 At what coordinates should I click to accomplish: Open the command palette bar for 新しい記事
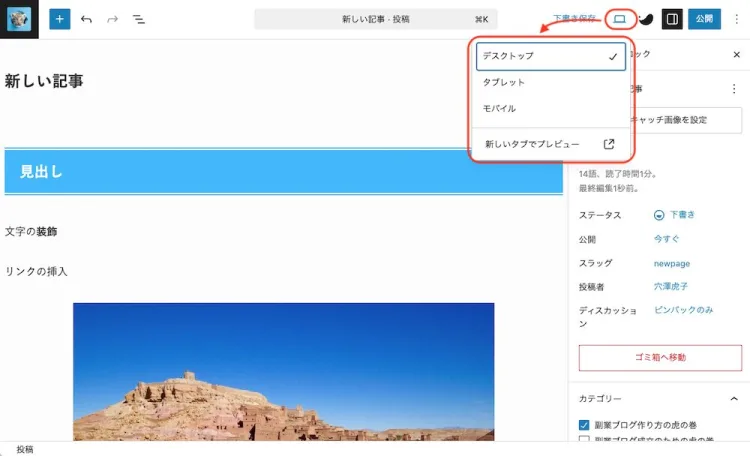coord(375,19)
